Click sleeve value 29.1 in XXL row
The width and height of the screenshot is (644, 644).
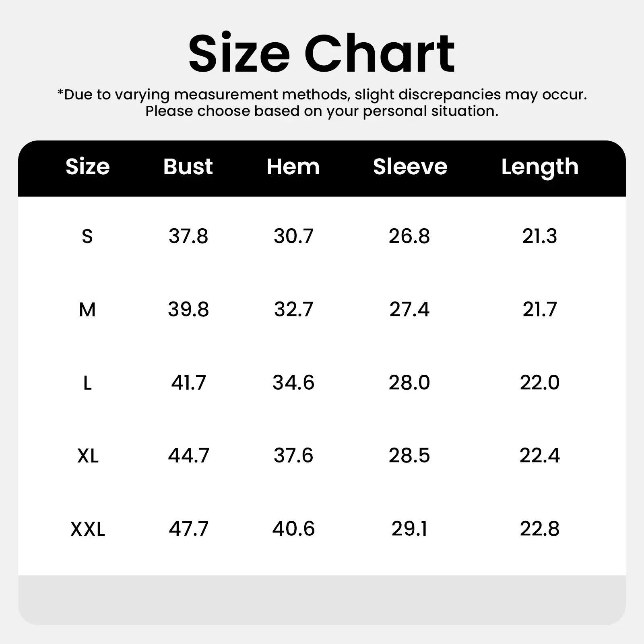pyautogui.click(x=409, y=528)
